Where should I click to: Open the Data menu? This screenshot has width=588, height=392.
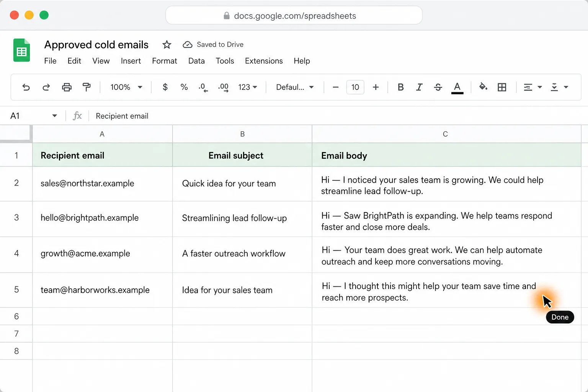click(x=196, y=61)
